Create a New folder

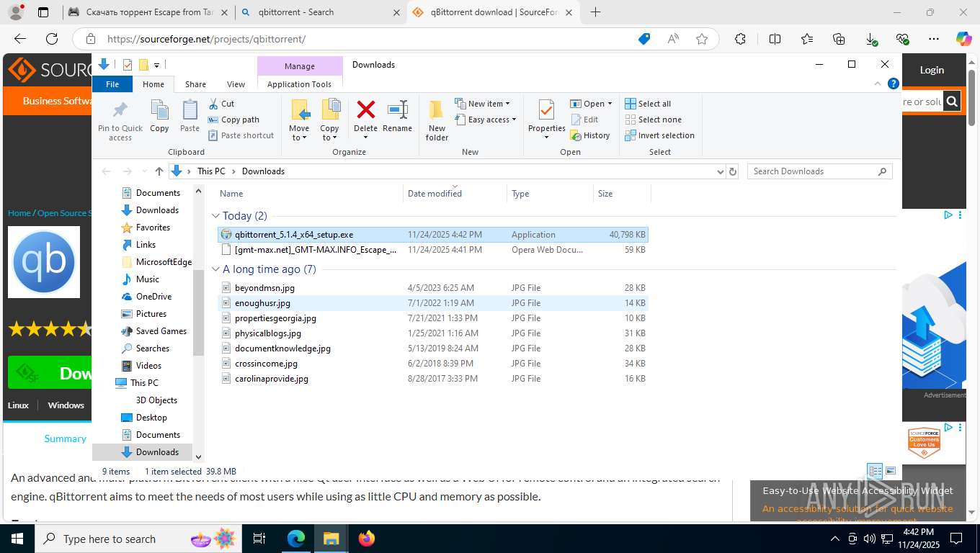point(437,120)
